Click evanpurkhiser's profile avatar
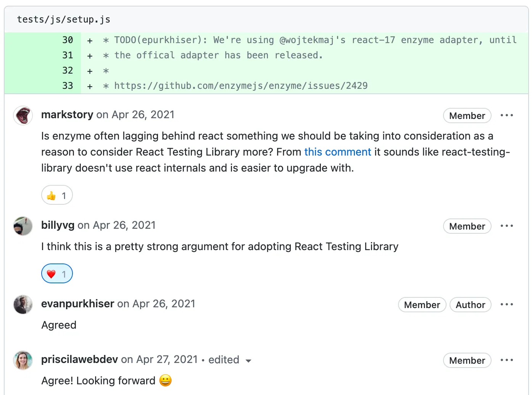Image resolution: width=532 pixels, height=395 pixels. (x=23, y=305)
